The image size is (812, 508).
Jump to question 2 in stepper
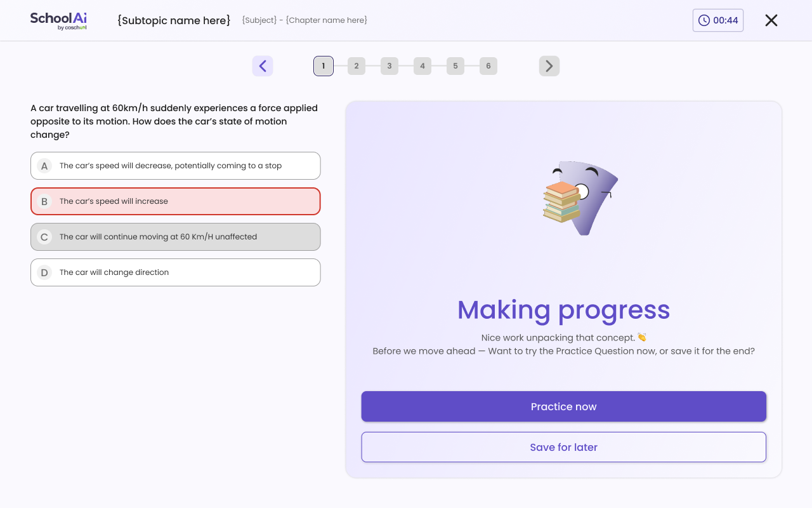(357, 66)
